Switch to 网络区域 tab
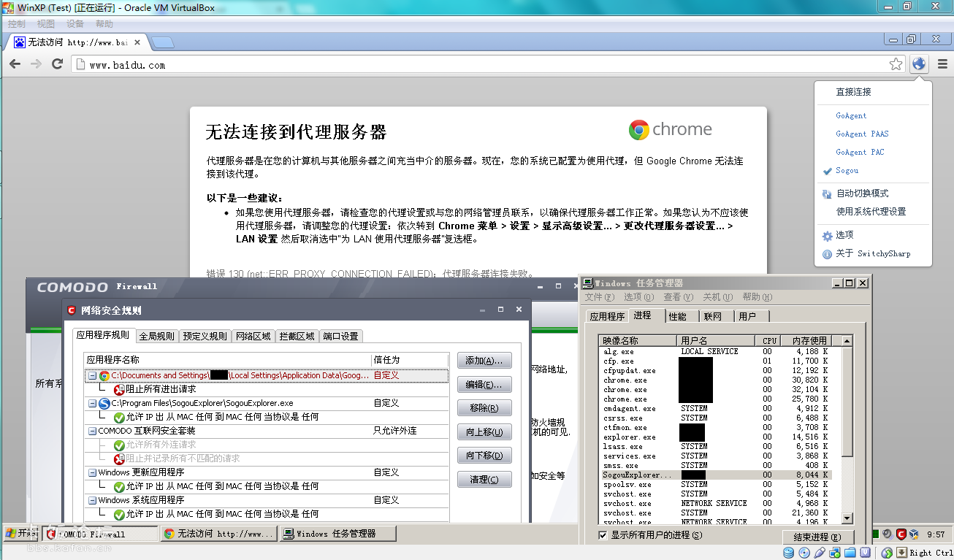The height and width of the screenshot is (560, 954). click(x=253, y=336)
